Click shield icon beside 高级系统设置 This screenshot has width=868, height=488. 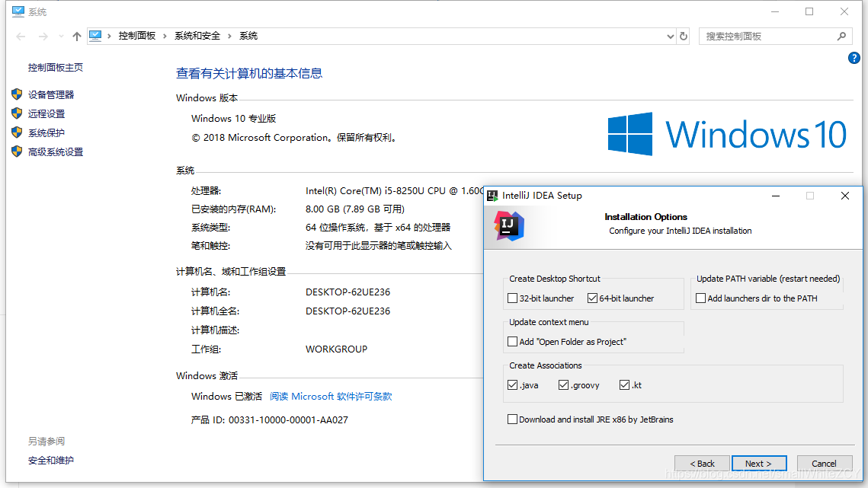tap(17, 152)
